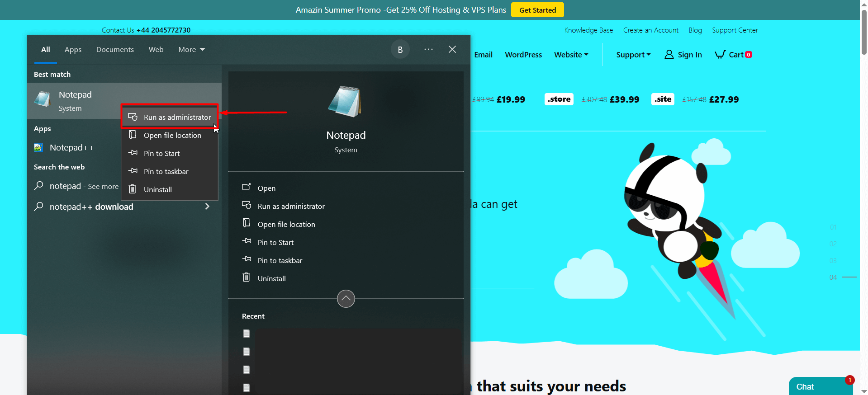Click the .site domain badge
The image size is (868, 395).
(x=663, y=99)
